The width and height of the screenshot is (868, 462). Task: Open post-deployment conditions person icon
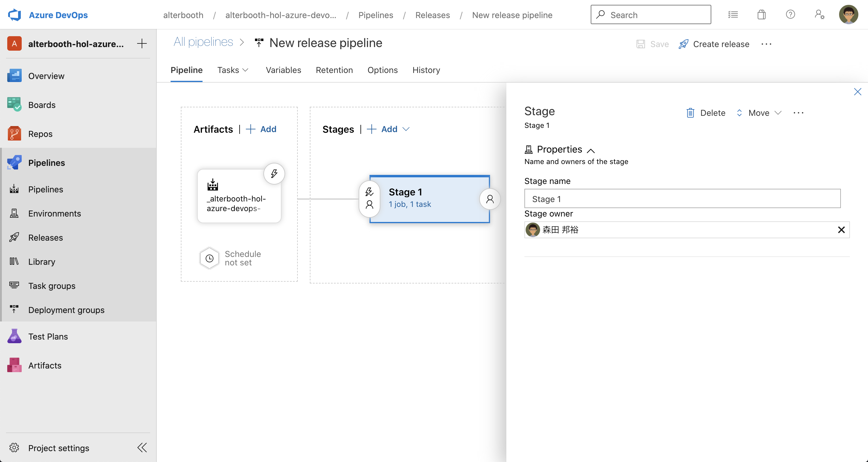click(x=489, y=199)
